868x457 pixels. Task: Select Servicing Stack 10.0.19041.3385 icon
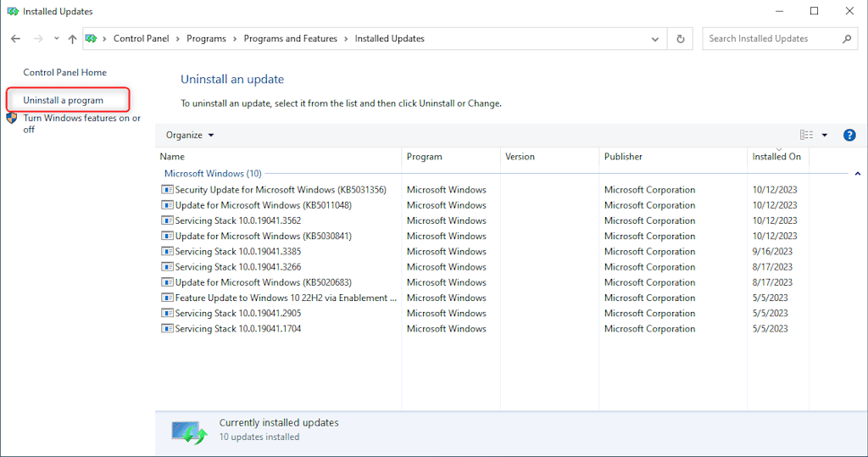click(167, 252)
